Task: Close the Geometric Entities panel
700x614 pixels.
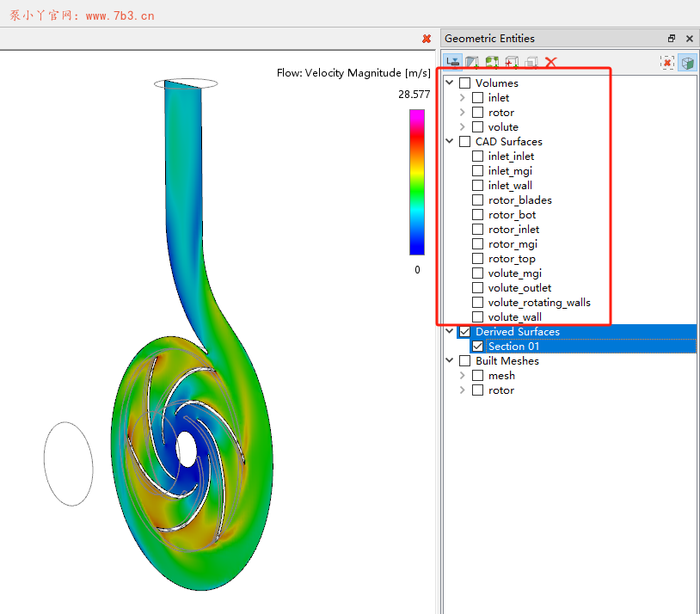Action: 690,39
